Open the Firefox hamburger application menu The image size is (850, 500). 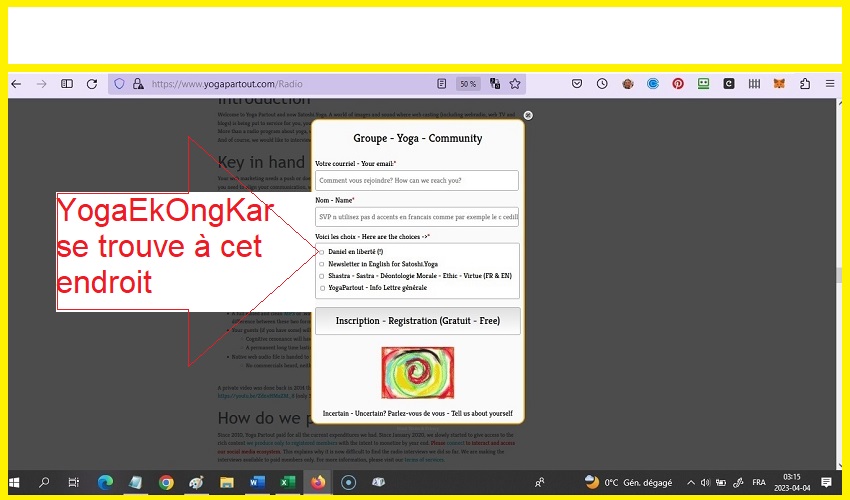pos(829,84)
